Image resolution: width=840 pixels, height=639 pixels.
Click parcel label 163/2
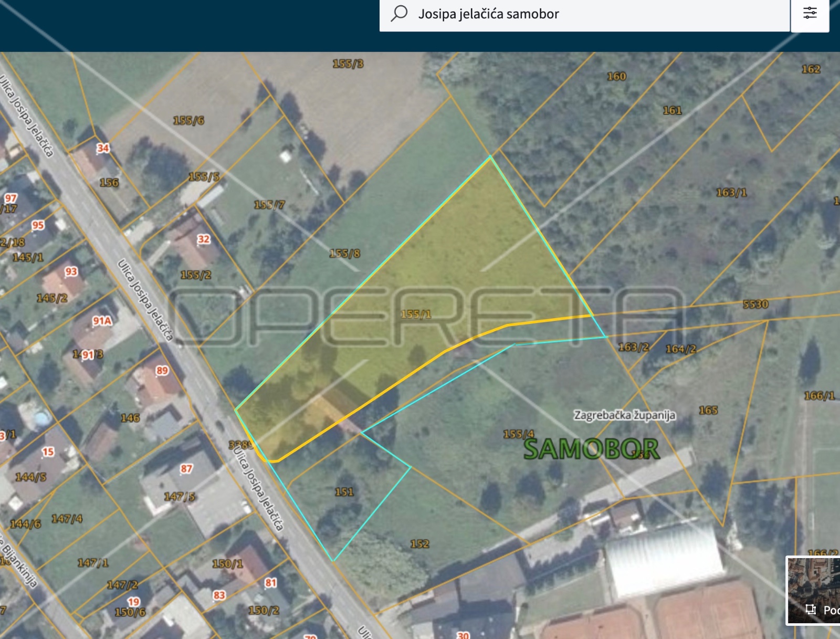coord(634,347)
